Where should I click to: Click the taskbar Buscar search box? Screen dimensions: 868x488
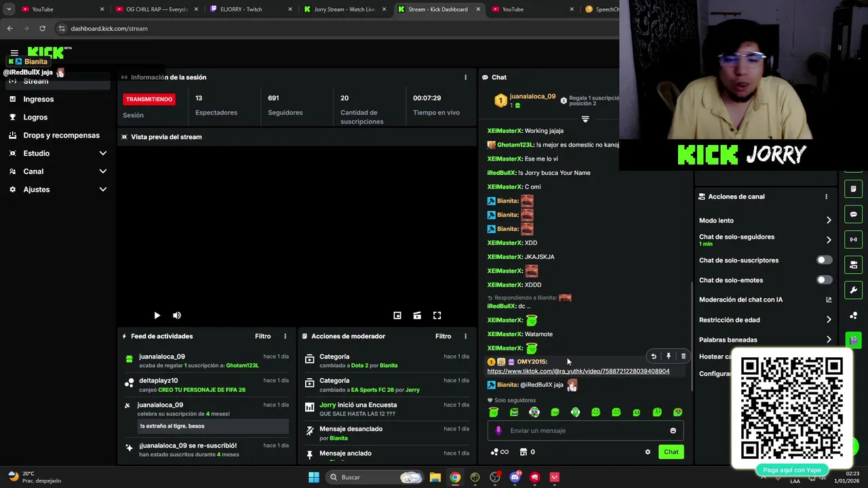pos(374,477)
